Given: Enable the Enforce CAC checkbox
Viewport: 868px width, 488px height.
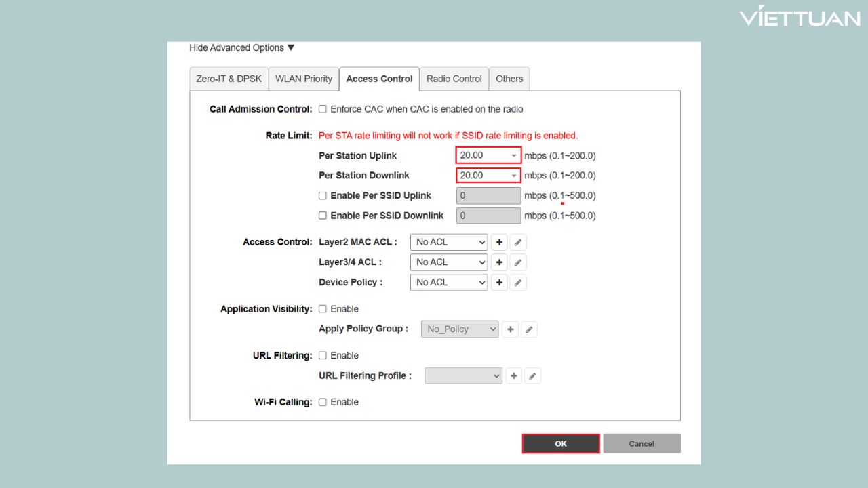Looking at the screenshot, I should (x=323, y=109).
